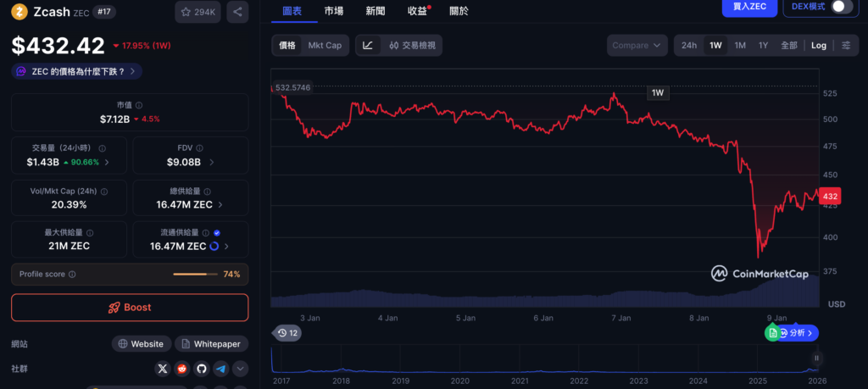The image size is (868, 389).
Task: Open the 新聞 tab
Action: point(375,11)
